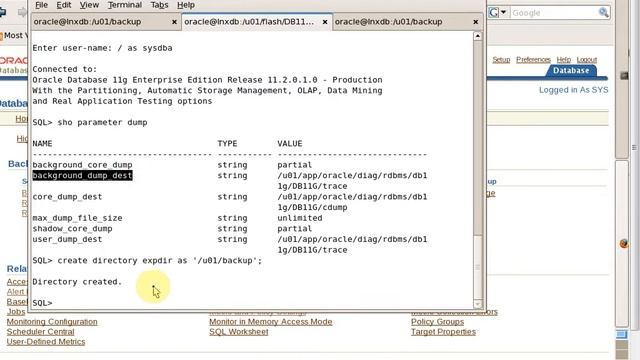Viewport: 640px width, 360px height.
Task: Open the terminal Help menu
Action: click(x=186, y=5)
